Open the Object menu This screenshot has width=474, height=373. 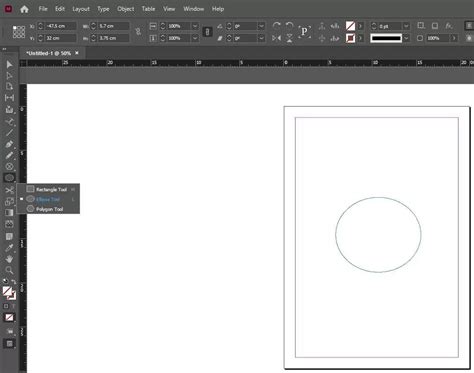point(126,9)
